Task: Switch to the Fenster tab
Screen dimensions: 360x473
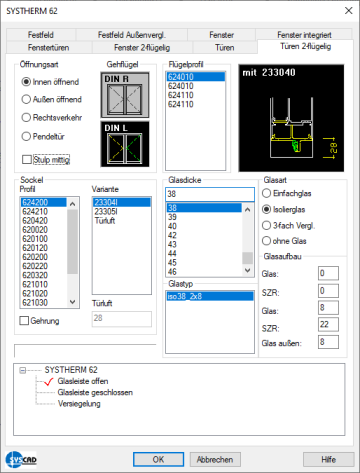Action: [221, 35]
